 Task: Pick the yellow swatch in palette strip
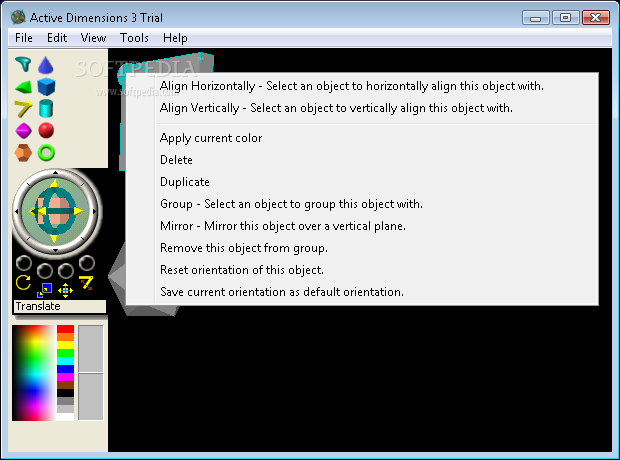pyautogui.click(x=65, y=345)
